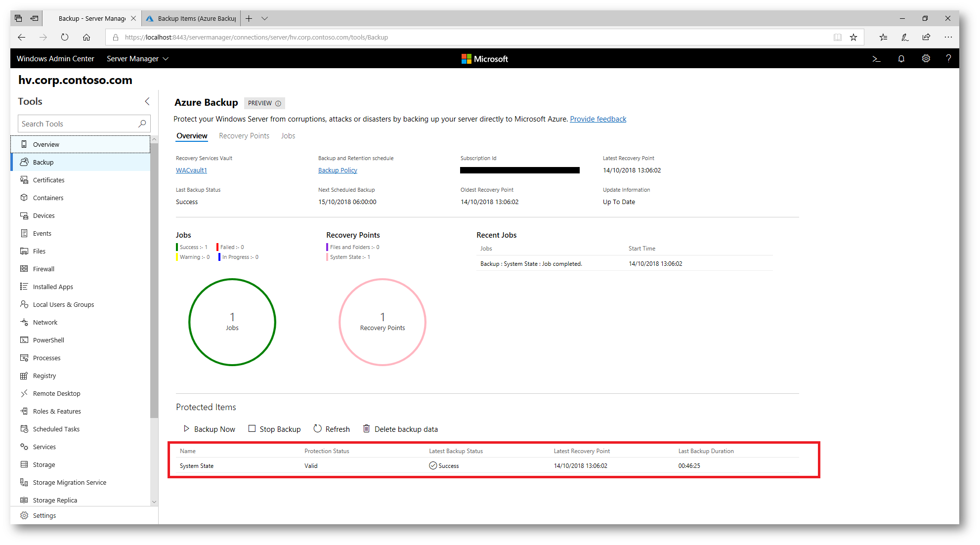Click the Stop Backup square icon
Screen dimensions: 980x545
point(252,428)
